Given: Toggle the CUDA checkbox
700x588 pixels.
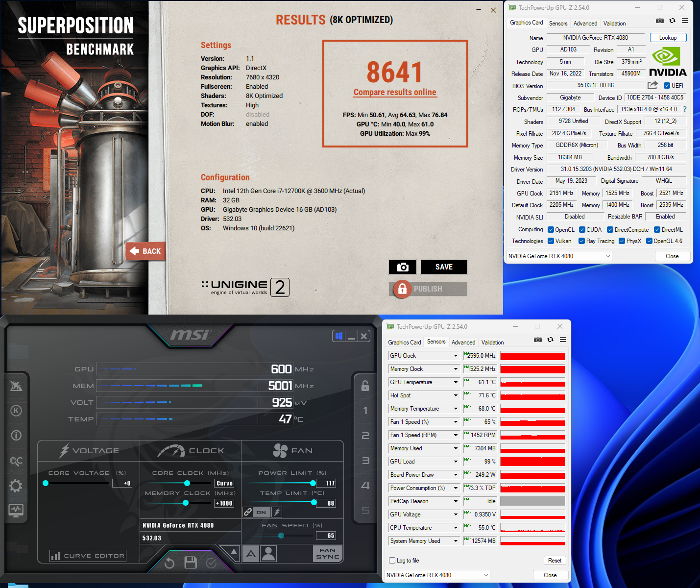Looking at the screenshot, I should point(582,230).
